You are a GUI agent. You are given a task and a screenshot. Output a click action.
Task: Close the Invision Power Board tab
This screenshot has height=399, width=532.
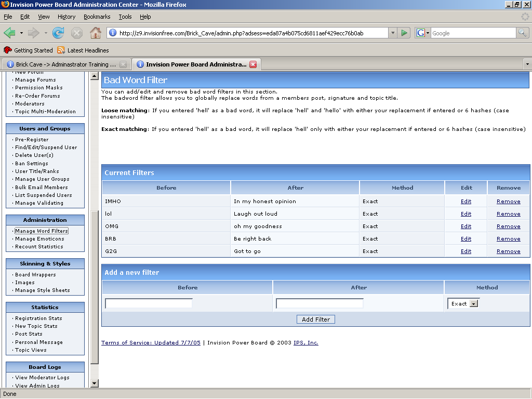[x=253, y=64]
